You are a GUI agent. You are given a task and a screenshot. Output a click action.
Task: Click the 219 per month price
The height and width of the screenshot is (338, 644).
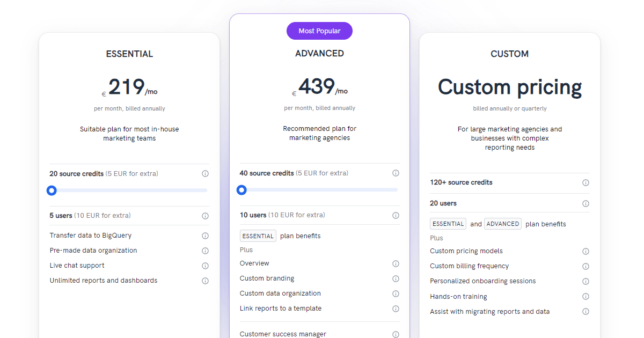click(129, 87)
